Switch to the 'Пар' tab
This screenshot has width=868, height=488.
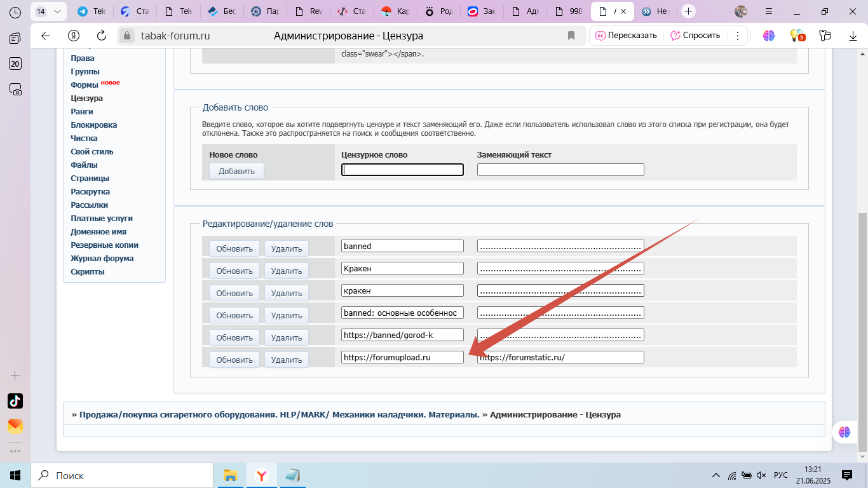pyautogui.click(x=264, y=11)
